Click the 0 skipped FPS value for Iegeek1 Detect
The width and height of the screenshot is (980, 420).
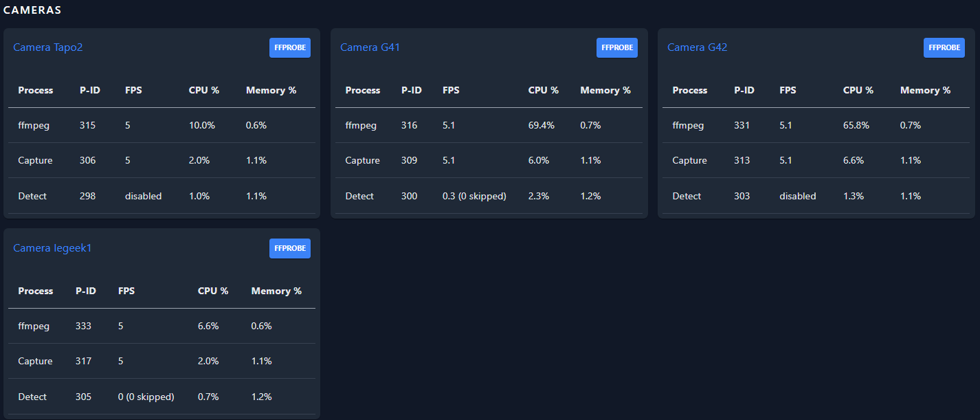point(146,397)
